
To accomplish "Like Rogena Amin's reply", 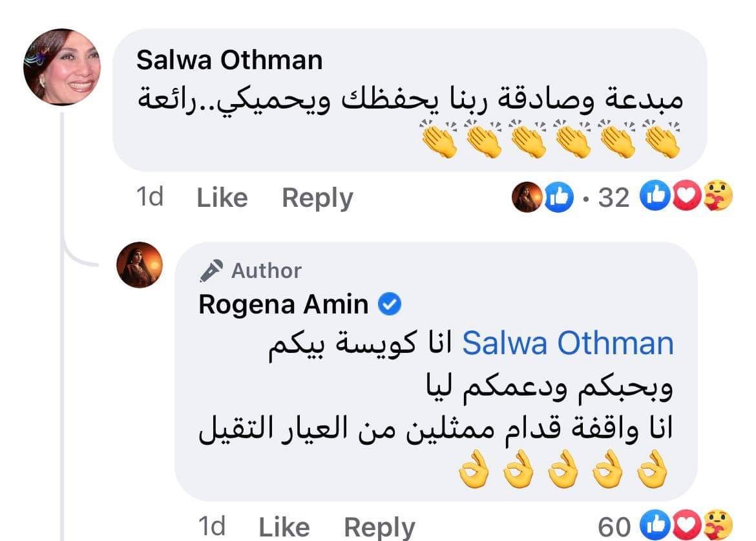I will [284, 527].
